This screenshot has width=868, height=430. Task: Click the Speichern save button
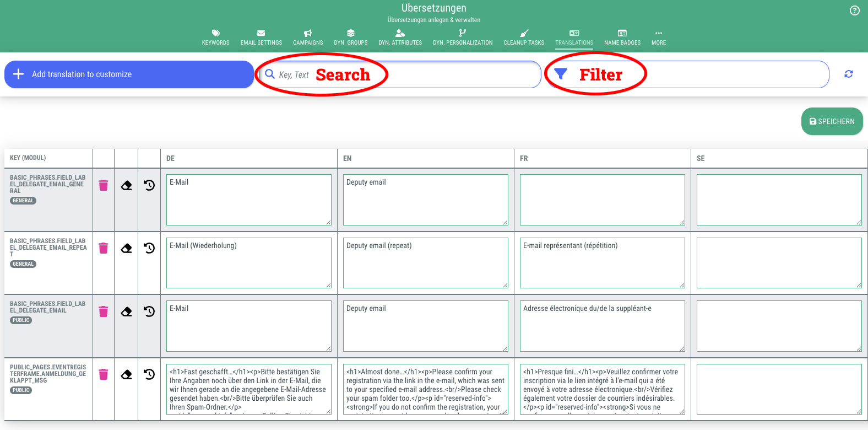tap(832, 121)
